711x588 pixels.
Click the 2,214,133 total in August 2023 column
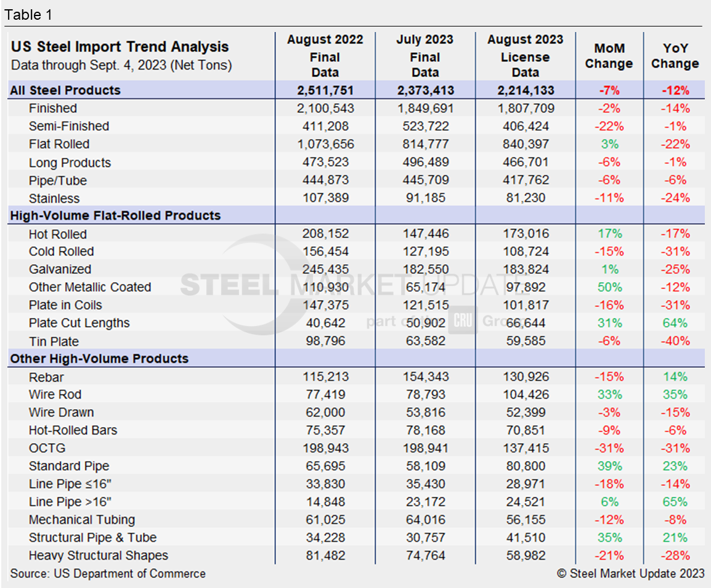[525, 91]
